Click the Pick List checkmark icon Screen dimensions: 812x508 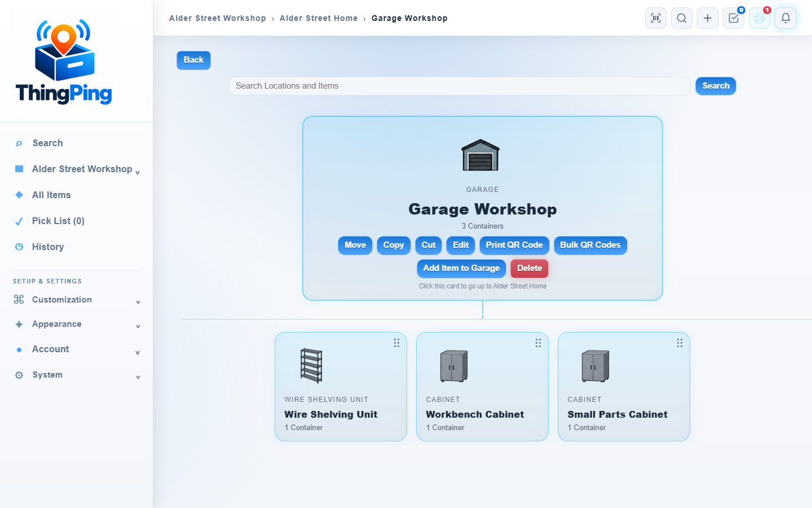click(x=19, y=221)
